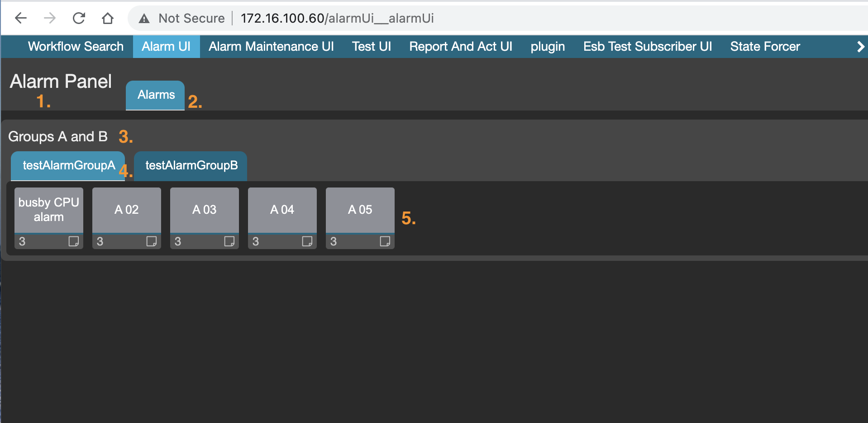
Task: Go back using browser back arrow
Action: click(21, 18)
